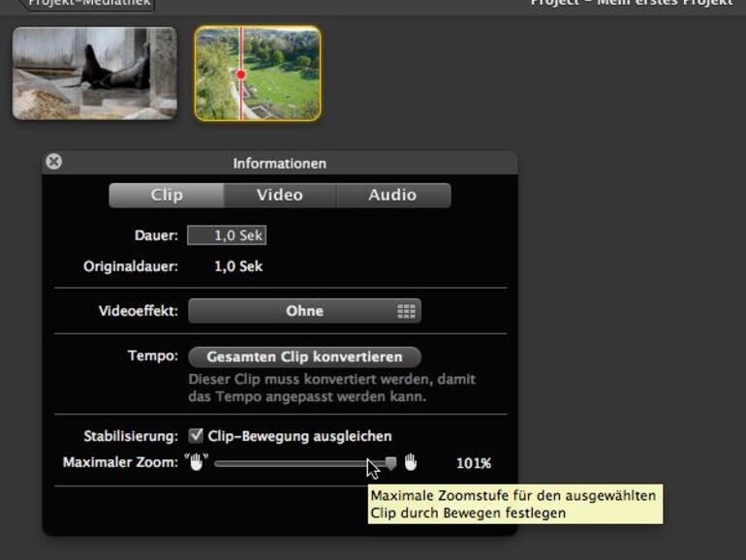Click the Projekt-Mediathek button
This screenshot has height=560, width=746.
(89, 4)
